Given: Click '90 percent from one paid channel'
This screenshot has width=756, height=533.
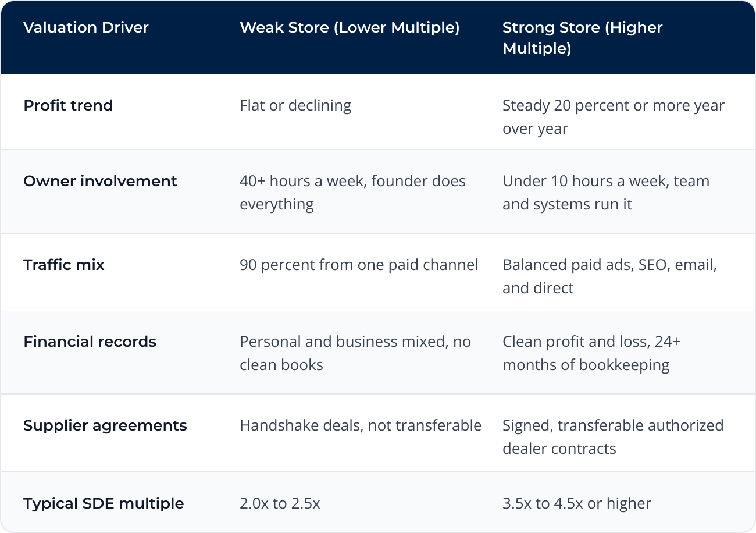Looking at the screenshot, I should tap(359, 265).
